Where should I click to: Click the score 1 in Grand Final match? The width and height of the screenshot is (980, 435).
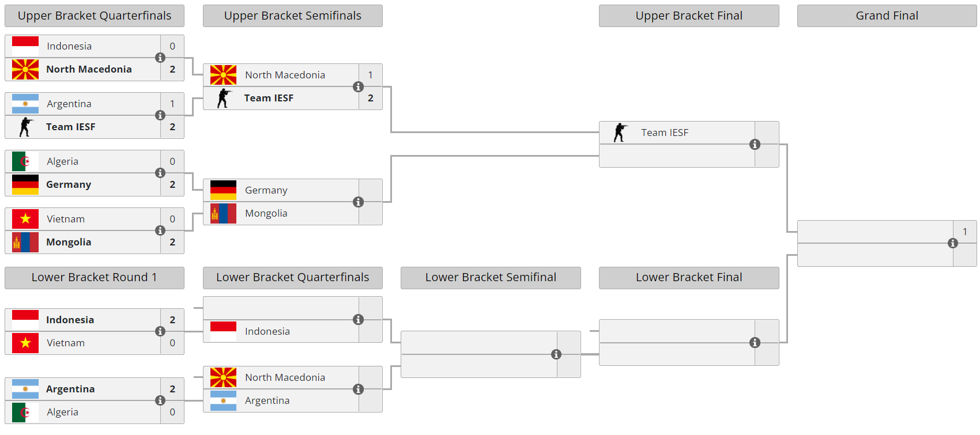coord(964,232)
